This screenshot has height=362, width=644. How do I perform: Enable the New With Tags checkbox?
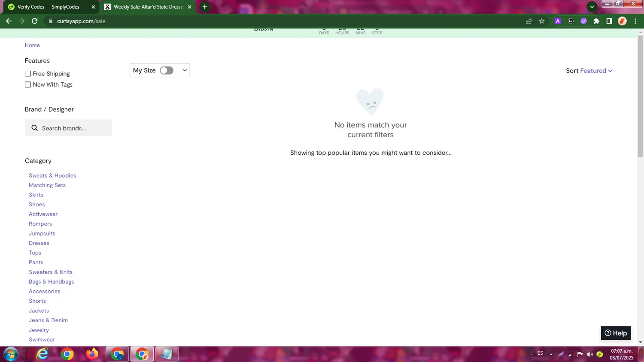pyautogui.click(x=28, y=84)
